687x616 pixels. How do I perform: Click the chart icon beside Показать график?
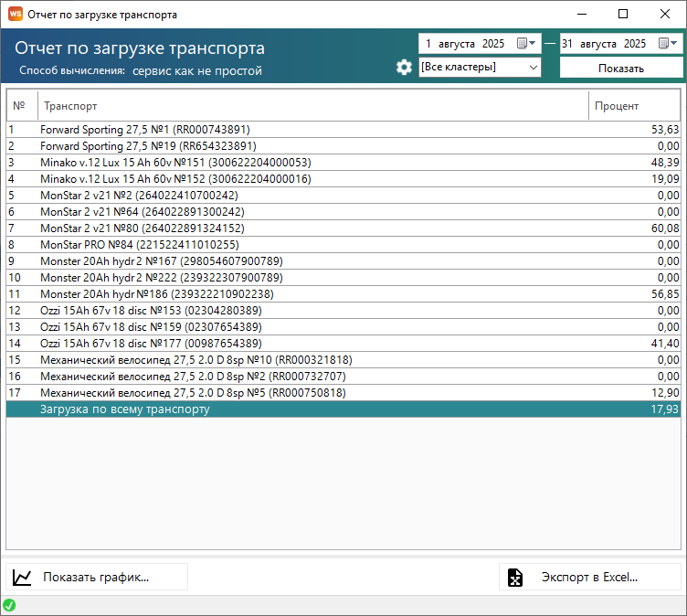pyautogui.click(x=23, y=577)
